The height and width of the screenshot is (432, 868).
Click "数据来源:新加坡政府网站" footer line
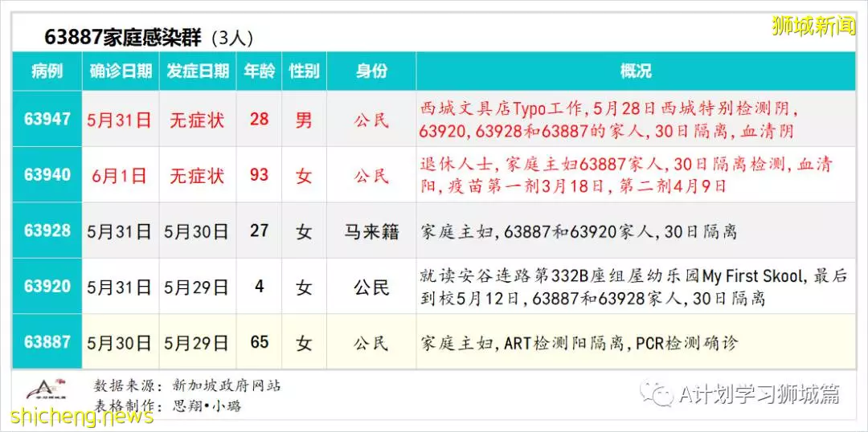pyautogui.click(x=187, y=385)
